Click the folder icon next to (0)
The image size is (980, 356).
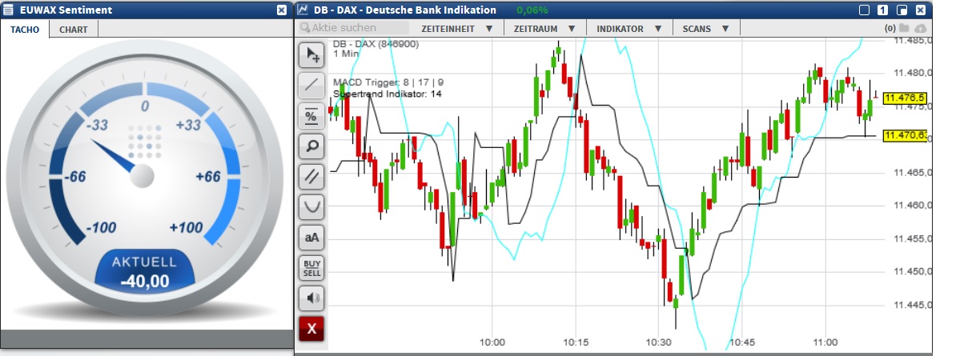pyautogui.click(x=904, y=28)
